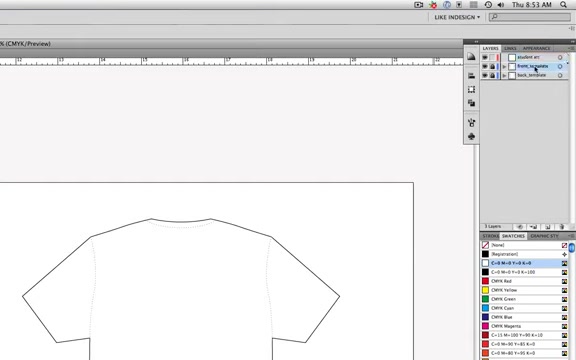Image resolution: width=576 pixels, height=360 pixels.
Task: Click the search field in application bar
Action: [x=530, y=17]
